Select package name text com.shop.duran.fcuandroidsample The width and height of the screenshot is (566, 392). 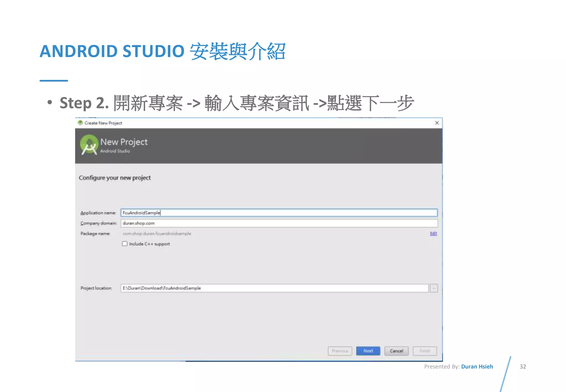tap(157, 234)
